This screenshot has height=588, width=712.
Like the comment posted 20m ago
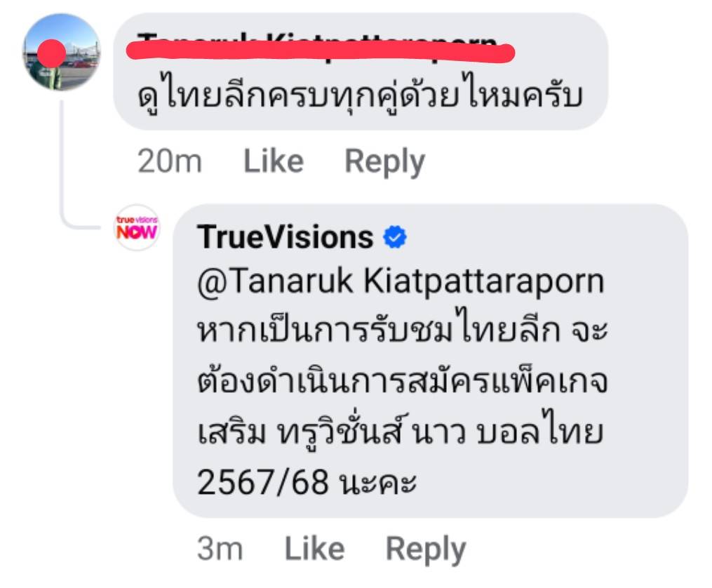274,161
